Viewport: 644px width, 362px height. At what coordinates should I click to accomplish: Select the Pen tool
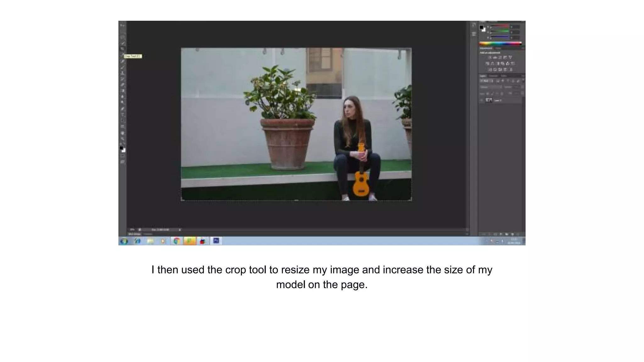pos(122,109)
